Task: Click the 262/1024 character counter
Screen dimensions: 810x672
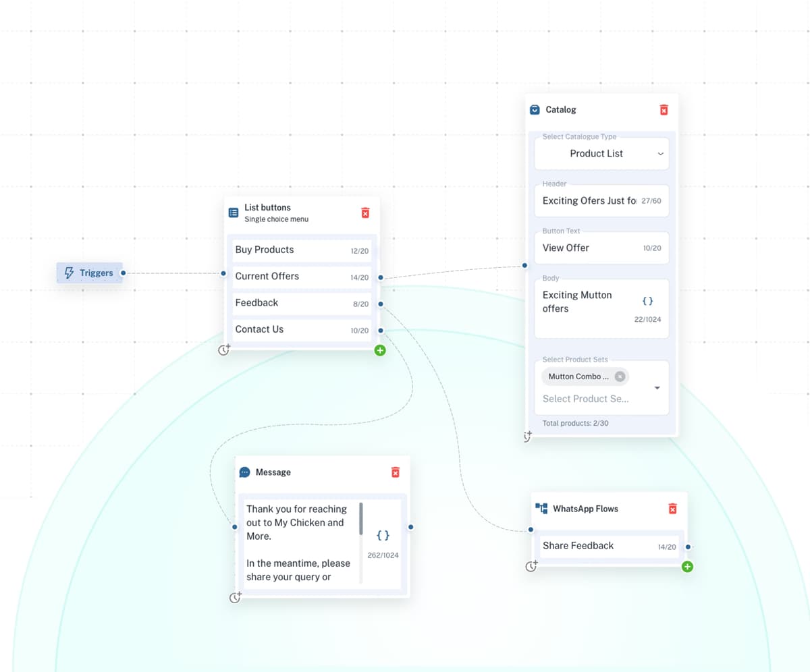Action: tap(383, 555)
